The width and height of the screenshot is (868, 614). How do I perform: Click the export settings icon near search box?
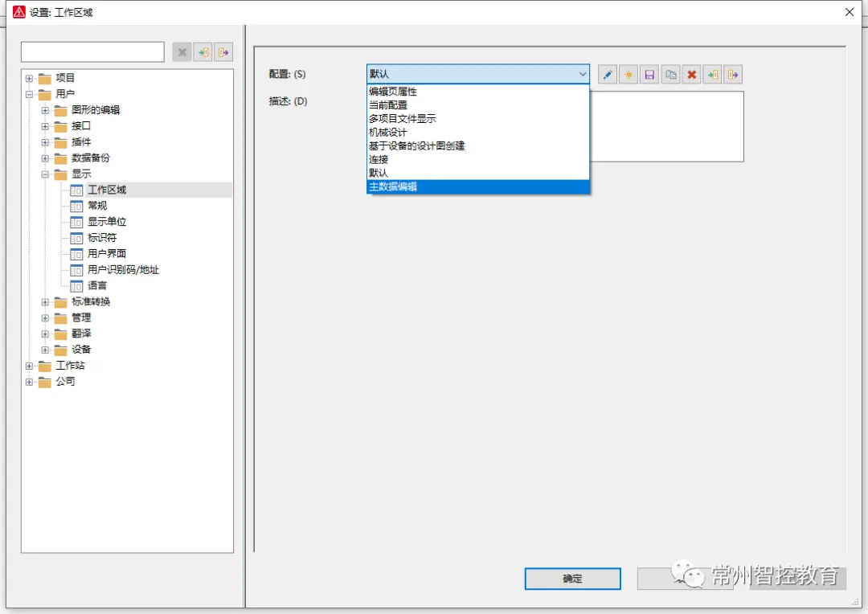[x=223, y=52]
